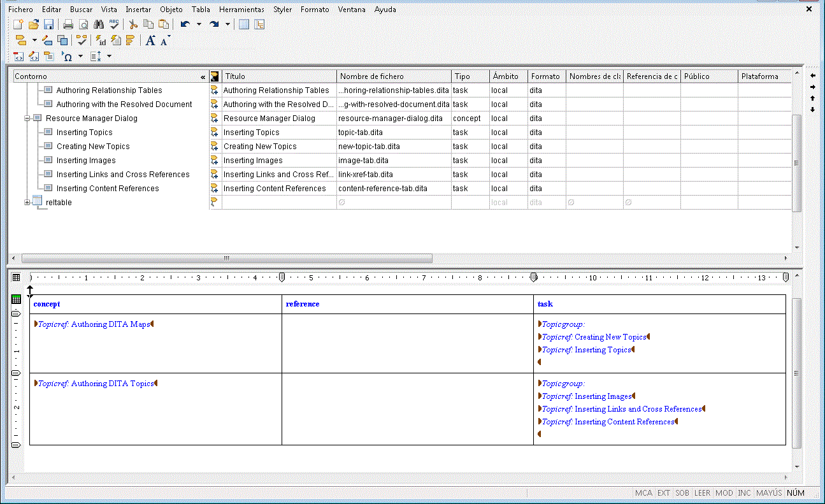Click the lightning document icon
Image resolution: width=825 pixels, height=504 pixels.
pos(115,40)
